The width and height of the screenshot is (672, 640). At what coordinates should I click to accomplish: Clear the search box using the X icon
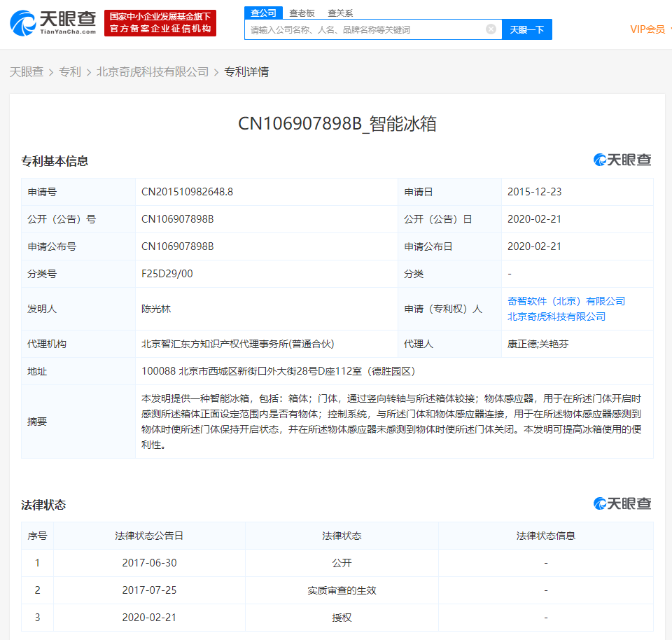tap(491, 29)
